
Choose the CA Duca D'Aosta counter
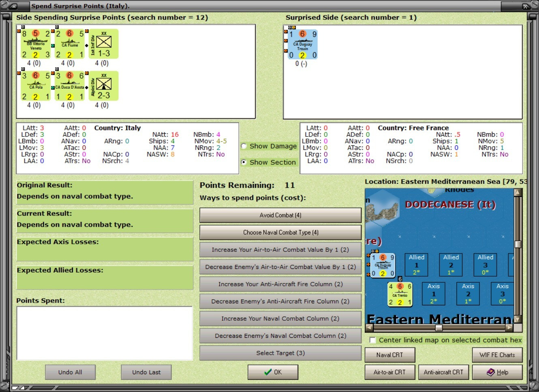[x=70, y=86]
